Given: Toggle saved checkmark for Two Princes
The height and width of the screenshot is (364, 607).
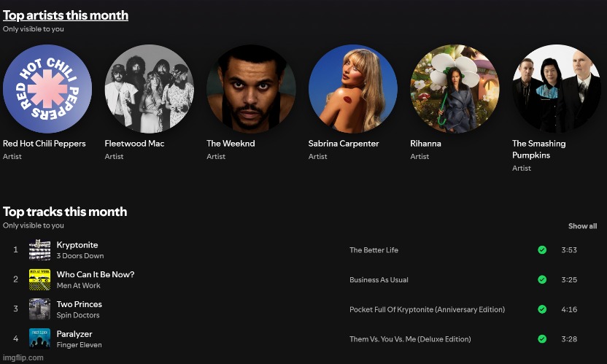Looking at the screenshot, I should (542, 309).
